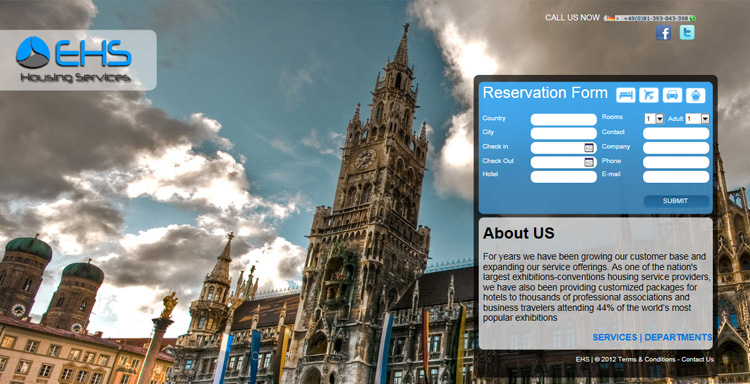
Task: Select the car rental reservation icon
Action: 672,95
